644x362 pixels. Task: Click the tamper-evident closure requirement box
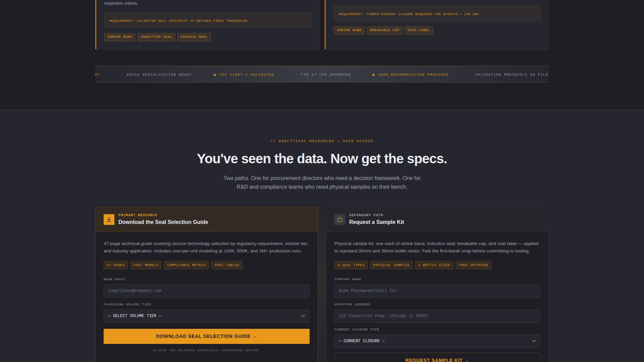click(437, 14)
